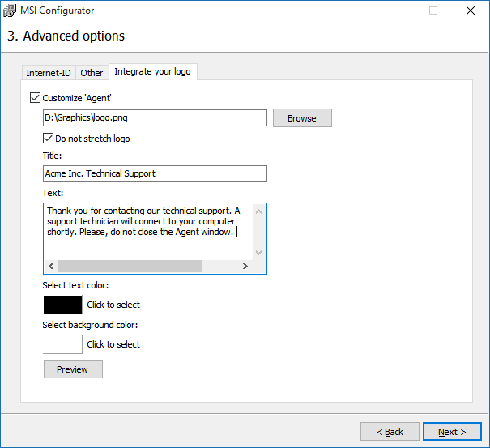Click the text box scroll down arrow
This screenshot has width=490, height=448.
click(x=259, y=252)
